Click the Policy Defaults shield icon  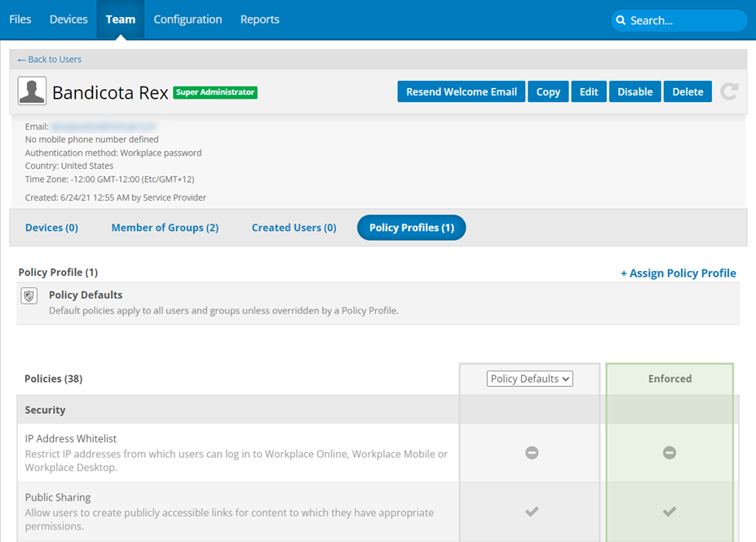click(x=29, y=296)
